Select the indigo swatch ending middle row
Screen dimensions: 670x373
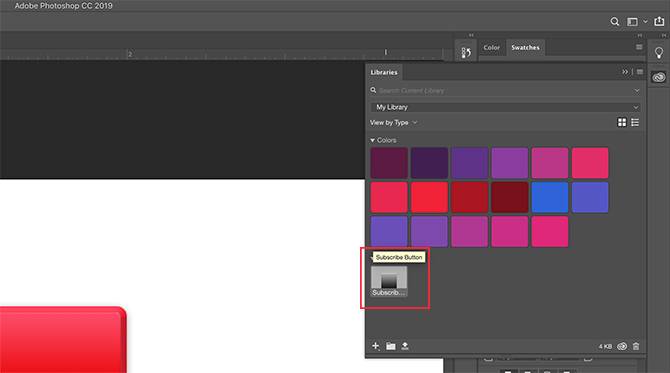coord(590,197)
